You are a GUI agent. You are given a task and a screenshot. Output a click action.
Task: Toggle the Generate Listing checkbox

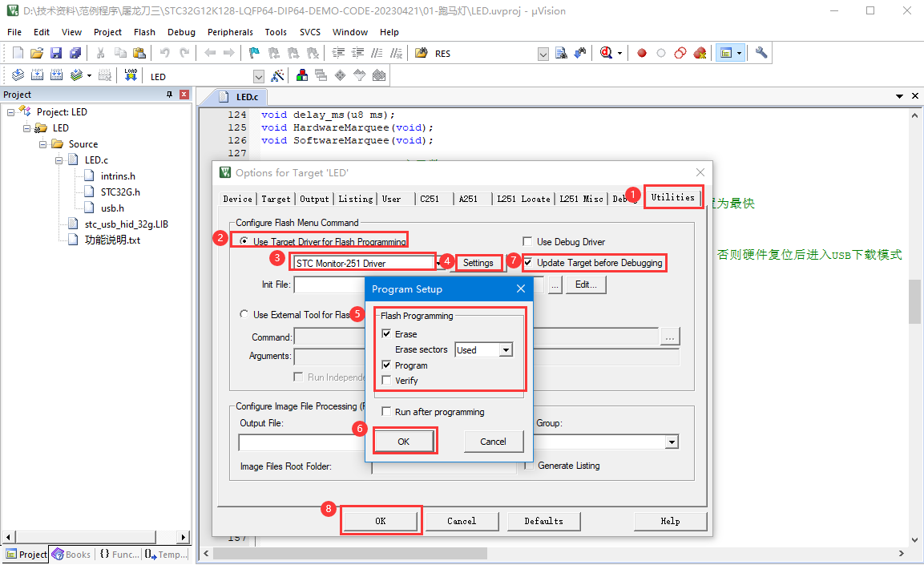click(529, 466)
